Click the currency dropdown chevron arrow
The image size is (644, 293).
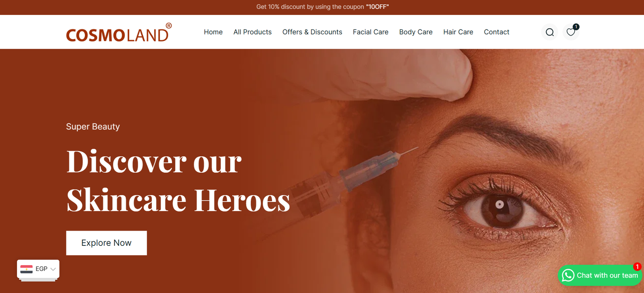pyautogui.click(x=53, y=269)
